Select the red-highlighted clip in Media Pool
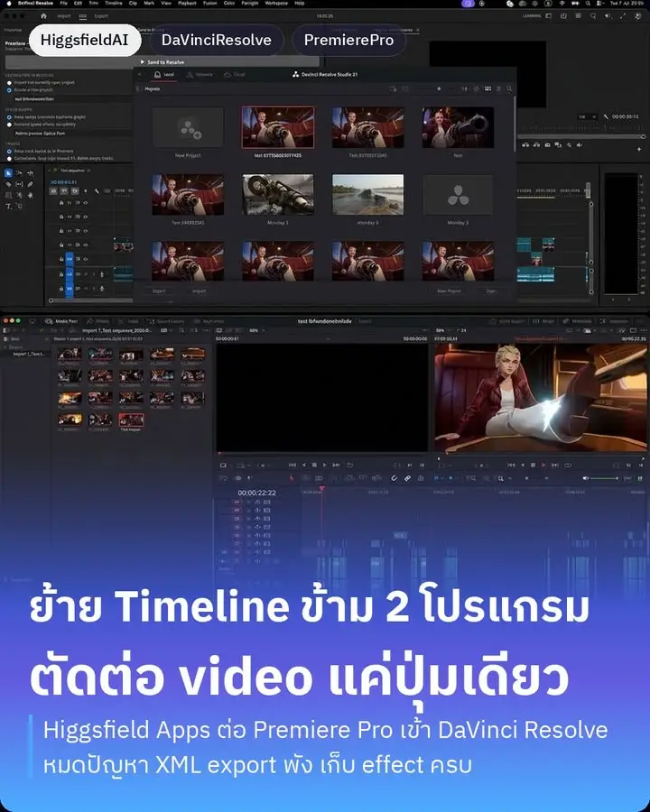650x812 pixels. coord(131,420)
